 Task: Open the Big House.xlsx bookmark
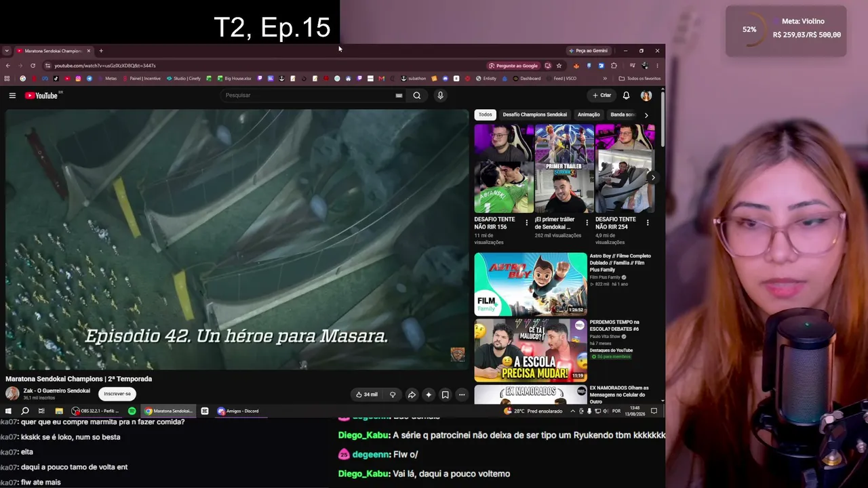pyautogui.click(x=234, y=79)
